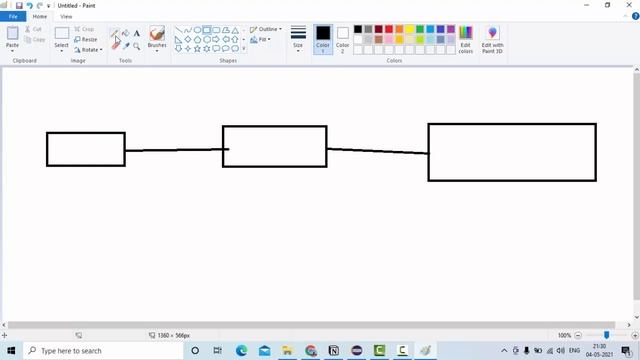Select the Eraser tool
The image size is (640, 360).
116,46
